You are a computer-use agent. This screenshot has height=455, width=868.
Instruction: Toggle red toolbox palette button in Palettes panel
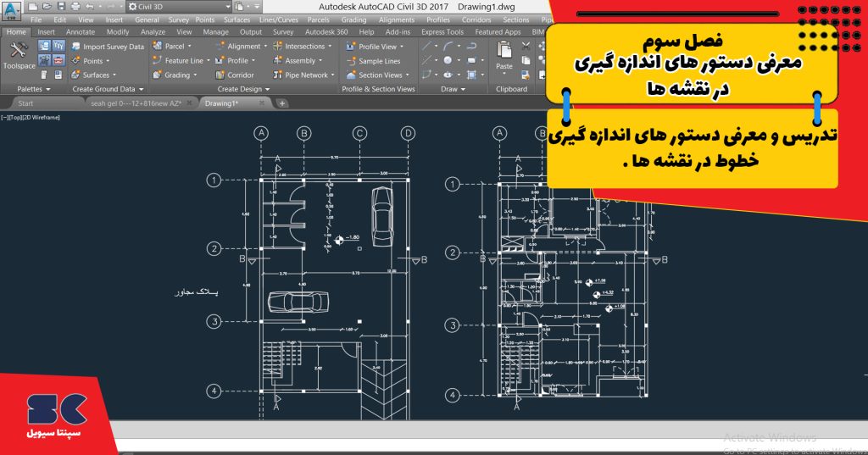click(58, 60)
